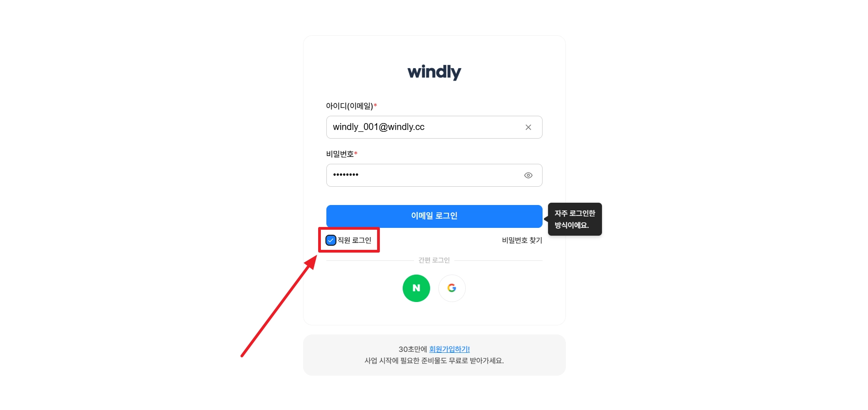Click the 30초만에 text in the banner
The height and width of the screenshot is (410, 868).
point(413,349)
